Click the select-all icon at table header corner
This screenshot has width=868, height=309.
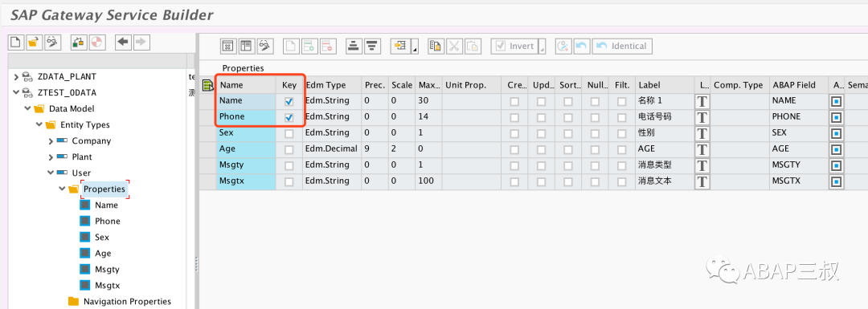pyautogui.click(x=208, y=85)
